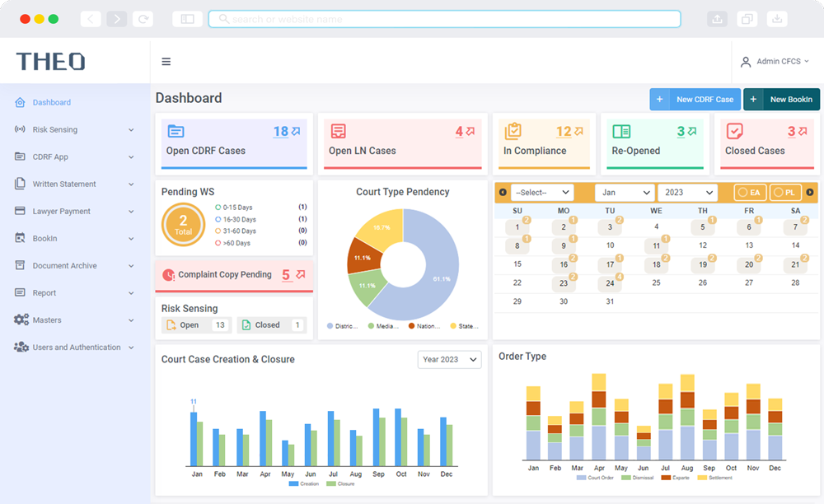Open the BookIn sidebar menu item
The width and height of the screenshot is (824, 504).
coord(75,238)
